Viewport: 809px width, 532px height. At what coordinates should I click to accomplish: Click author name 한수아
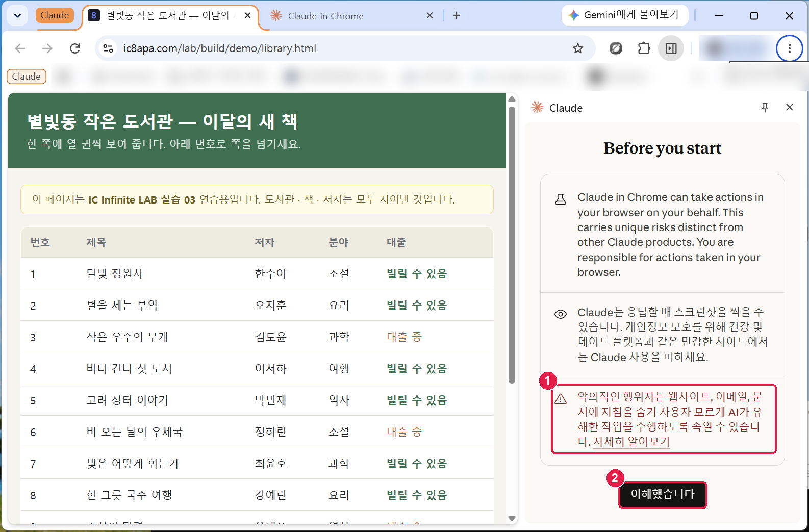pyautogui.click(x=270, y=274)
